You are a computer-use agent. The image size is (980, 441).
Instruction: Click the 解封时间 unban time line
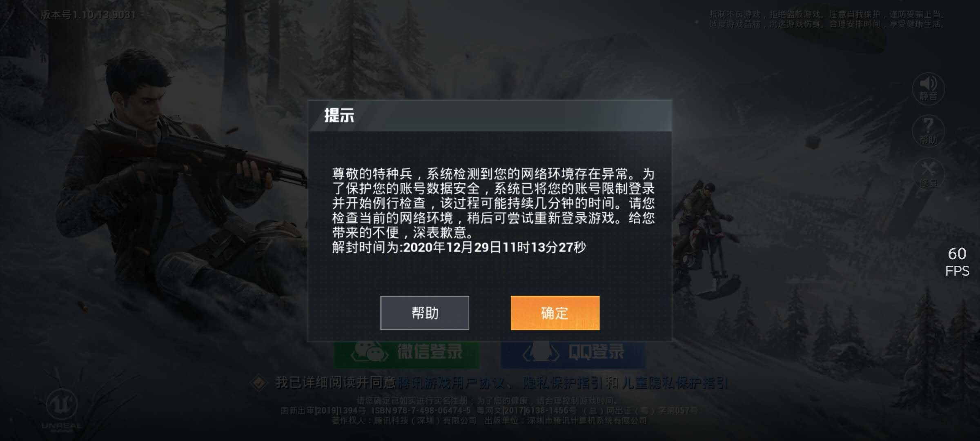click(x=459, y=247)
